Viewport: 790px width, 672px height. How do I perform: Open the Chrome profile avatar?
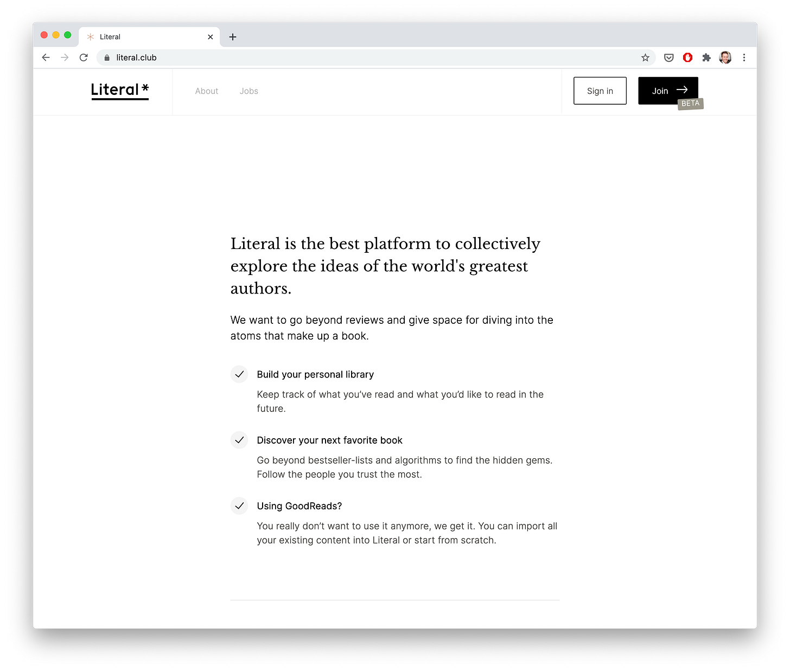(725, 57)
